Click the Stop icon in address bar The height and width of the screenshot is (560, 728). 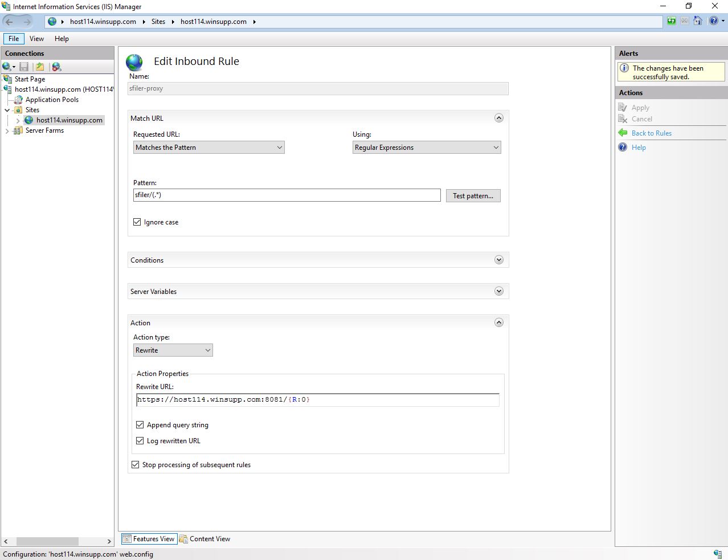684,21
